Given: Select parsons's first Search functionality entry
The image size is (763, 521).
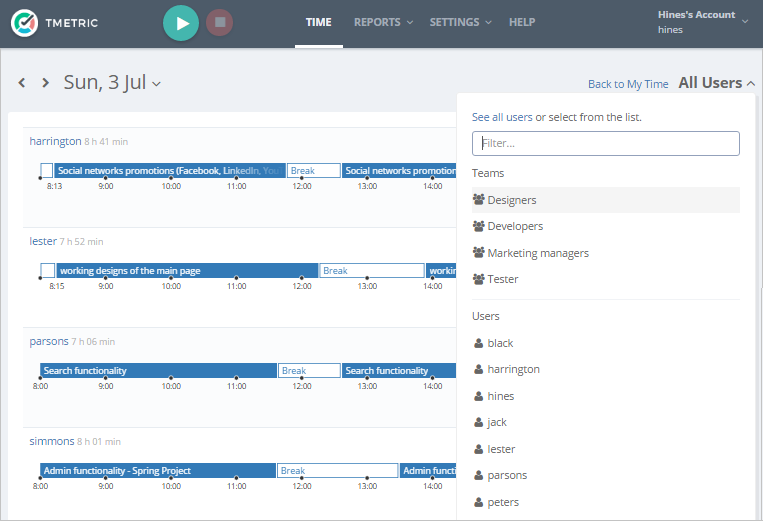Looking at the screenshot, I should [158, 371].
